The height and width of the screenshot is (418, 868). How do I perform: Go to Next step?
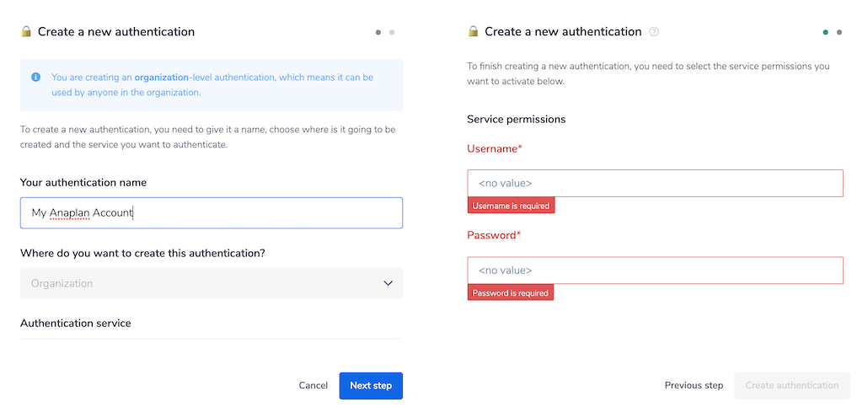pyautogui.click(x=371, y=385)
